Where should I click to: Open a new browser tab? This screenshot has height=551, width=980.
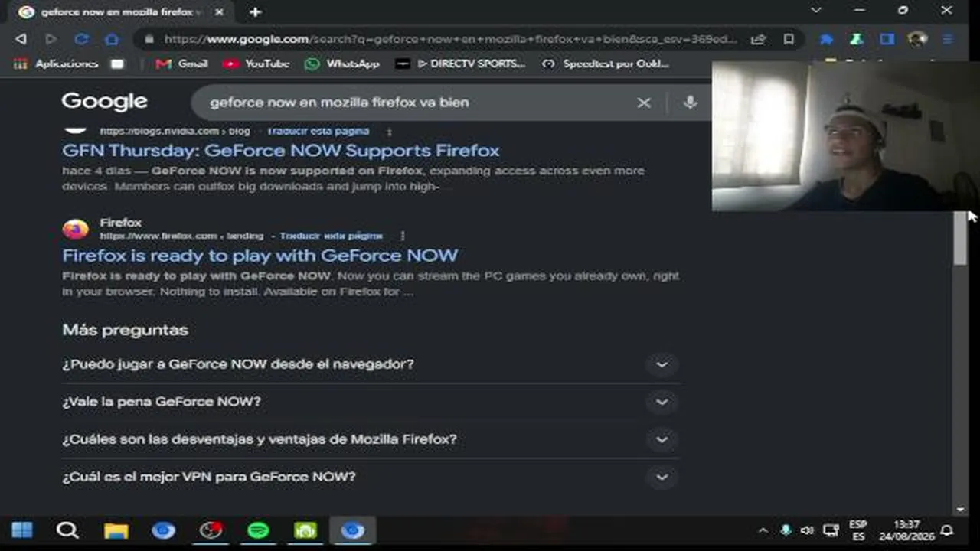(x=255, y=12)
